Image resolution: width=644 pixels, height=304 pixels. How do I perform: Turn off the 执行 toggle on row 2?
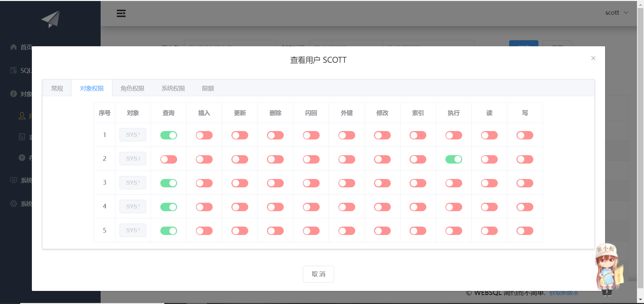tap(453, 159)
